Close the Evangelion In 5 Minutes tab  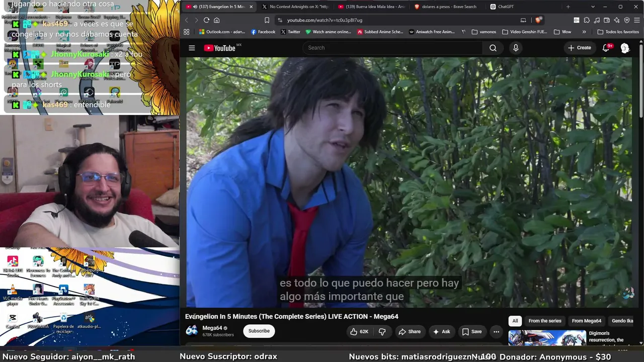[x=251, y=7]
